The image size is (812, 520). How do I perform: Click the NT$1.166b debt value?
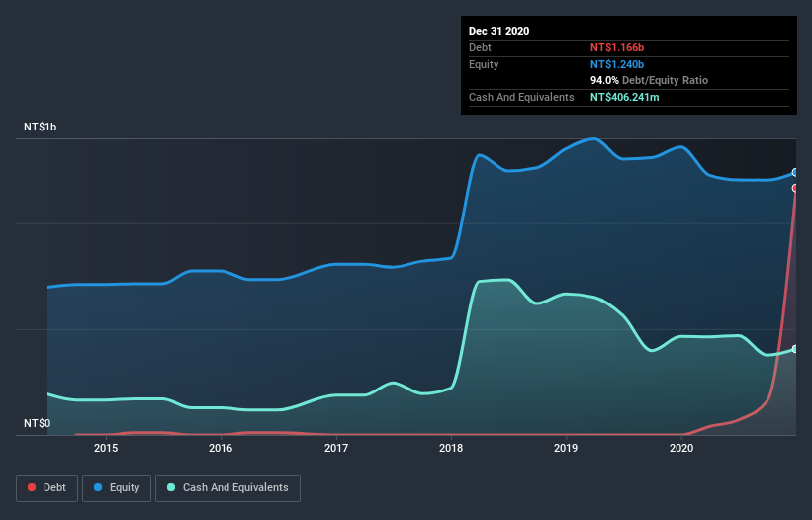[x=617, y=47]
